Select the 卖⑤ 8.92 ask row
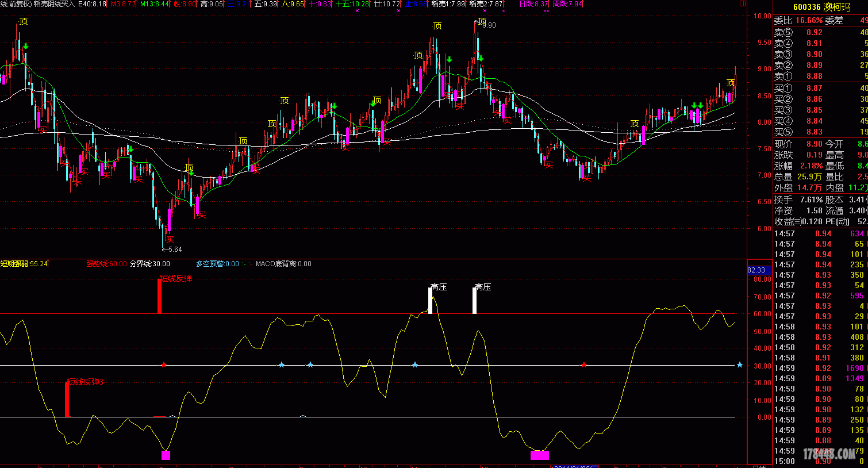The image size is (868, 468). pyautogui.click(x=821, y=33)
